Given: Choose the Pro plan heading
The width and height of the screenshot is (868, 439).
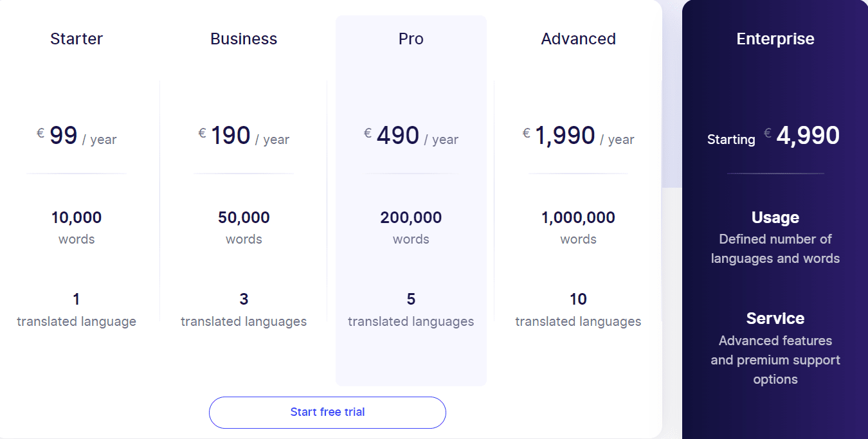Looking at the screenshot, I should pyautogui.click(x=411, y=39).
